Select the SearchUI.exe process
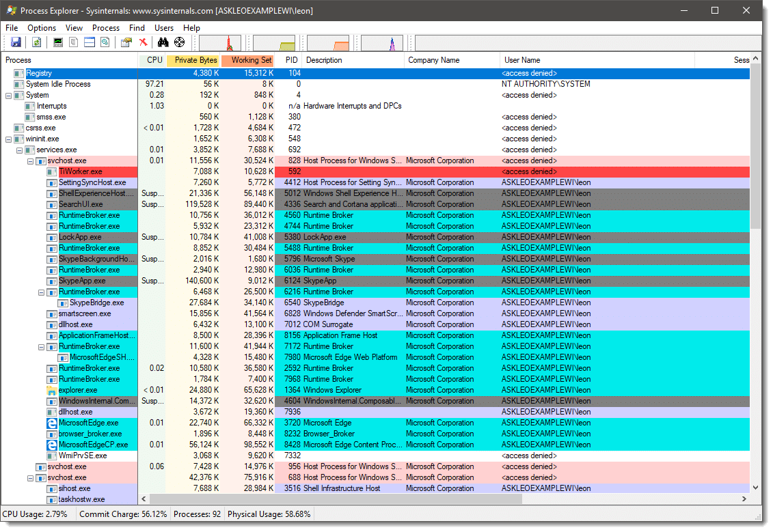 (x=81, y=204)
